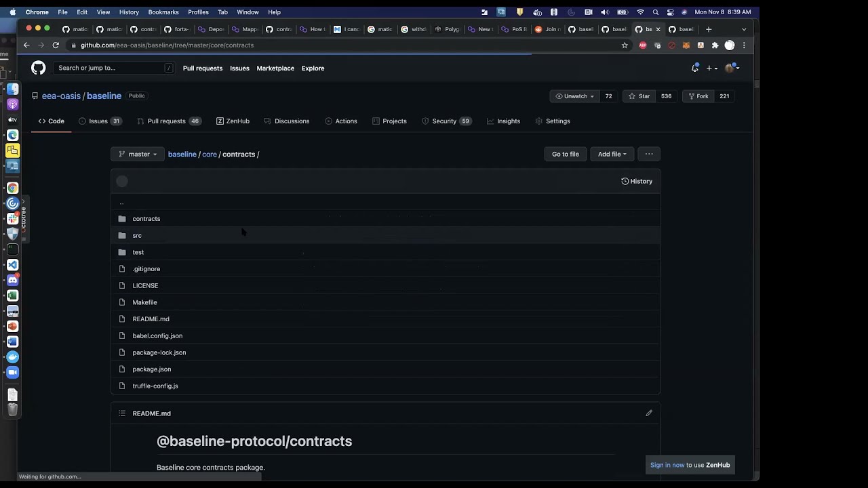Click the three-dots more options button
Image resolution: width=868 pixels, height=488 pixels.
click(x=649, y=154)
